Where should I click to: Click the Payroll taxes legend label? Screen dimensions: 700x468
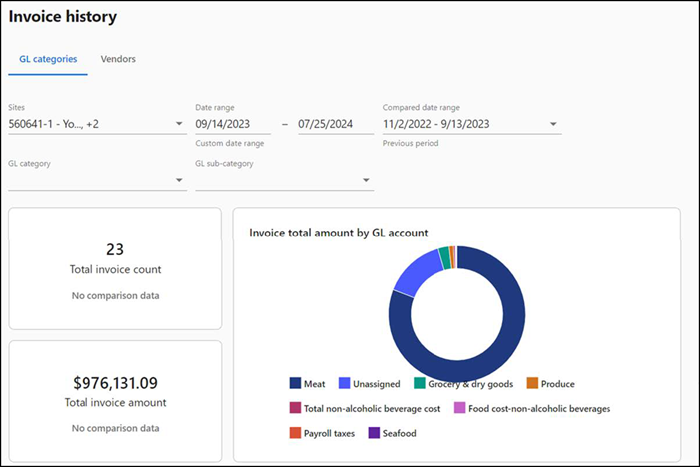point(329,434)
